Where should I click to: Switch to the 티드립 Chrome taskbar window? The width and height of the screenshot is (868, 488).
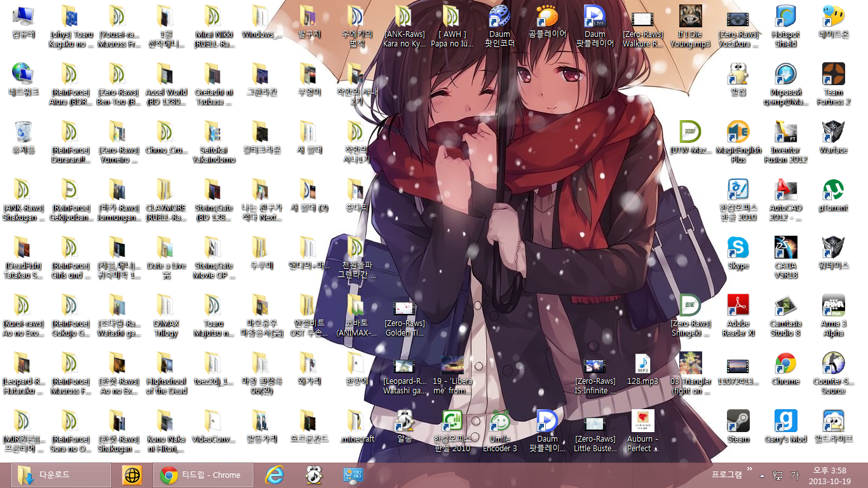(203, 475)
